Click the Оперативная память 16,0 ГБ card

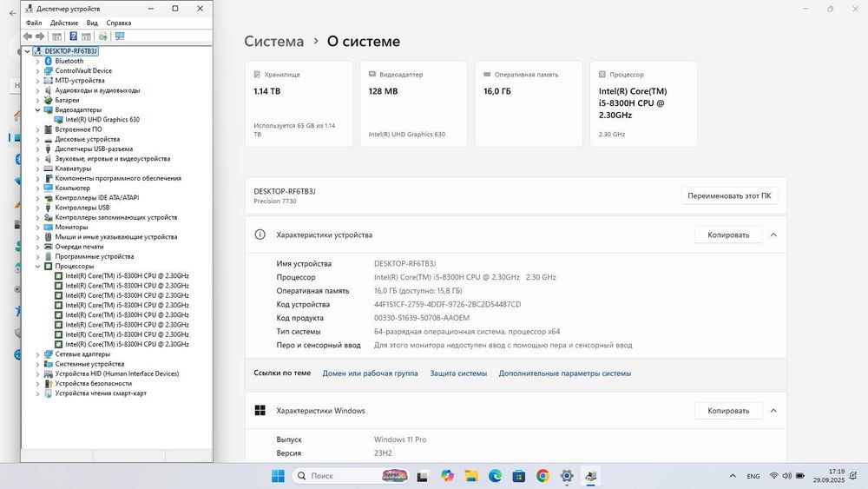[529, 104]
